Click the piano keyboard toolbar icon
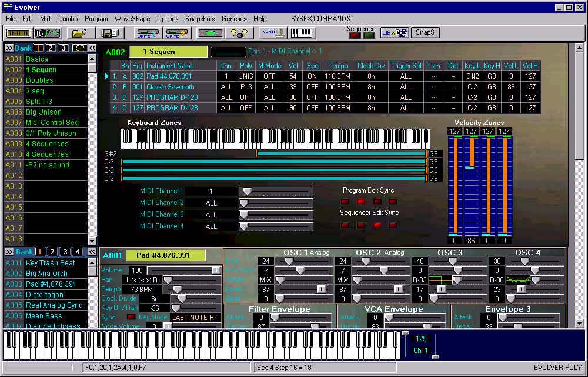This screenshot has height=377, width=588. tap(302, 33)
